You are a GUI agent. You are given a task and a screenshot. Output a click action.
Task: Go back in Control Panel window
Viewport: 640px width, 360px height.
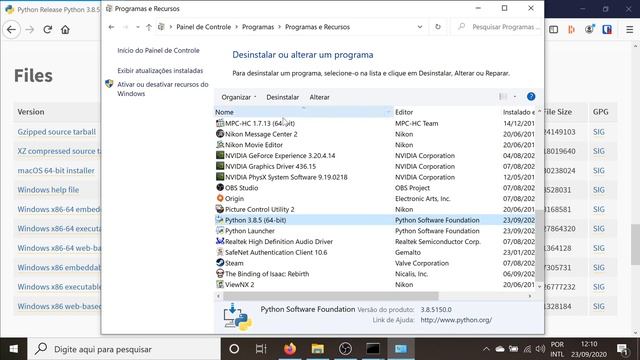point(111,27)
